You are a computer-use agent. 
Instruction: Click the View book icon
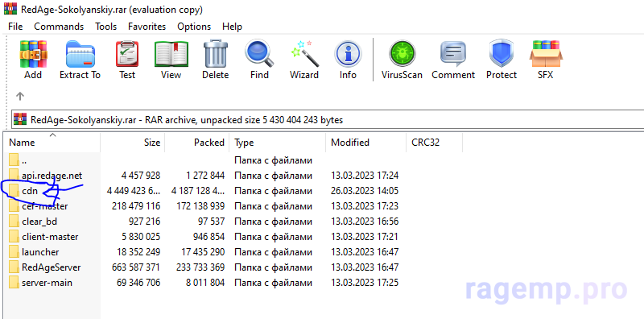coord(171,60)
